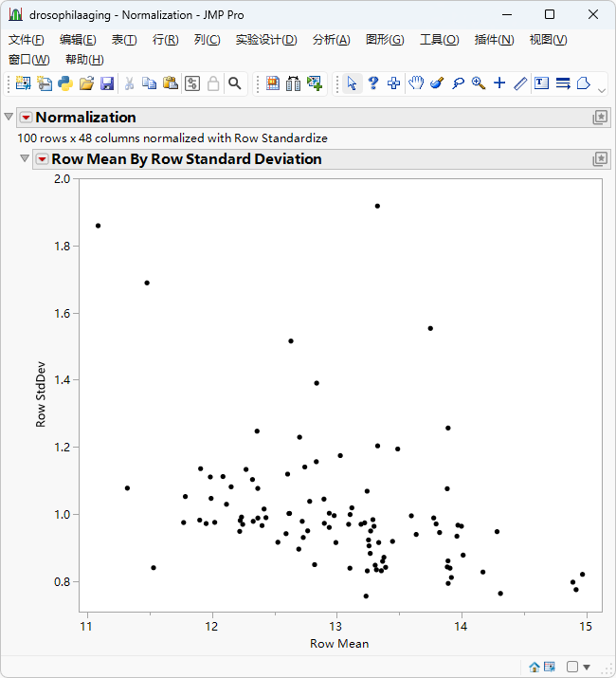Open the 帮助(H) menu
The image size is (616, 678).
pos(84,60)
